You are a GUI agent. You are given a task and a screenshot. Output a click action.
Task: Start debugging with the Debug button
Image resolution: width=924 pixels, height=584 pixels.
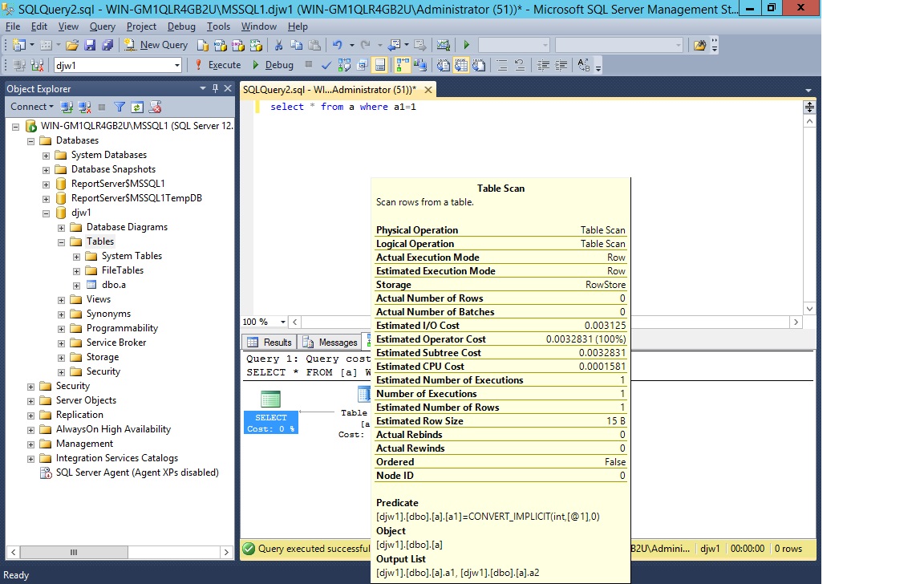pos(278,64)
